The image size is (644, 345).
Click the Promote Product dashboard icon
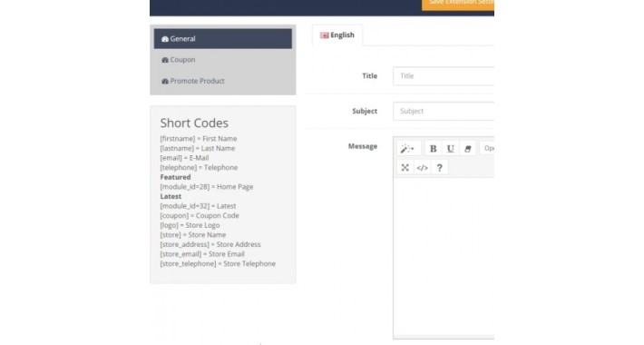165,82
